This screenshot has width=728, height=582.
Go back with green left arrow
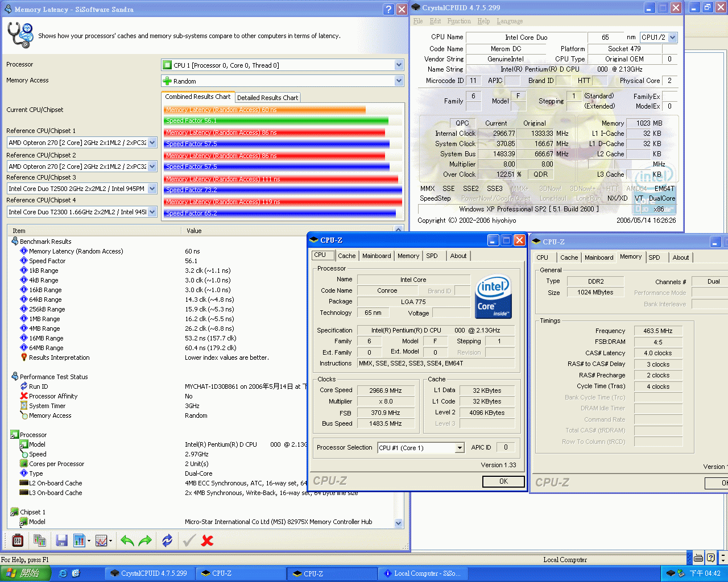tap(127, 541)
